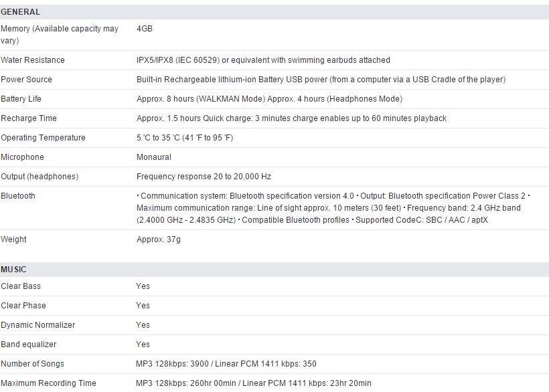Select the Dynamic Normalizer label
This screenshot has width=549, height=392.
tap(38, 325)
